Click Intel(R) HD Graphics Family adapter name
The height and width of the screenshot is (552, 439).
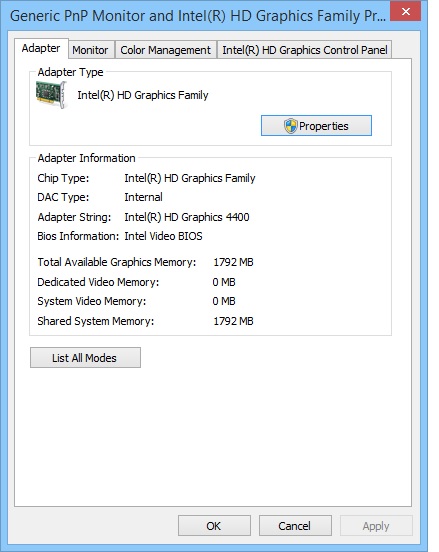[x=143, y=95]
